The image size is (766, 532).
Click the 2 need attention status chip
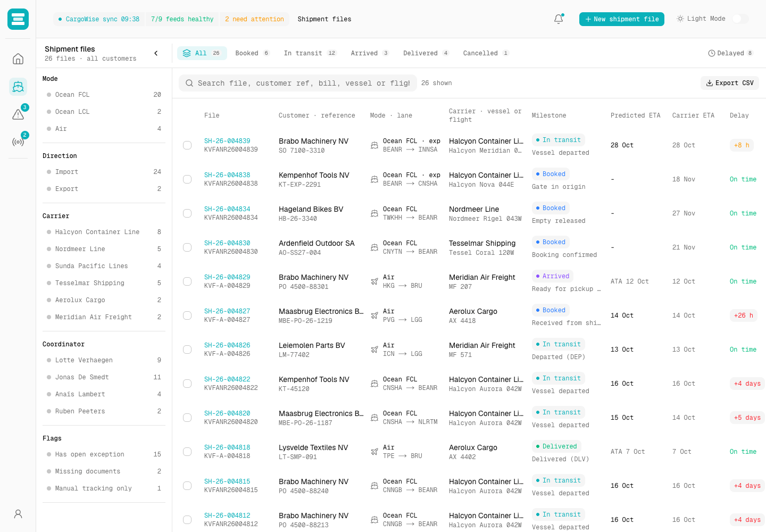254,19
